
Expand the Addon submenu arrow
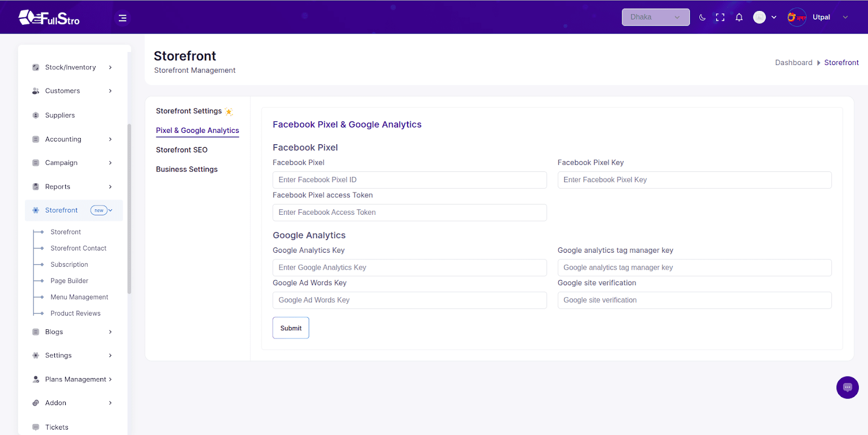[110, 403]
